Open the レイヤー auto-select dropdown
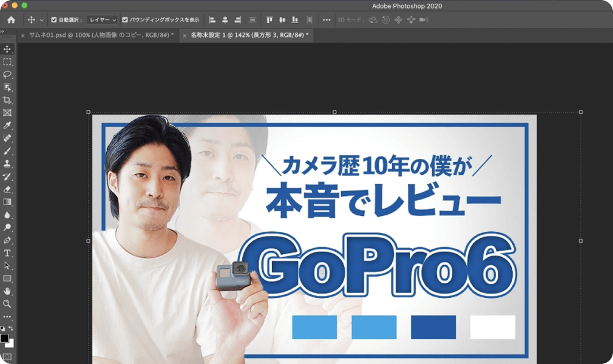 click(x=102, y=20)
